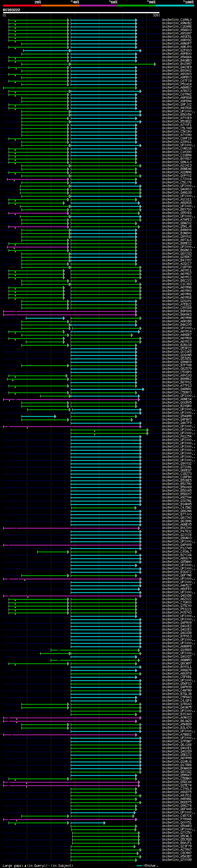Select hit label UniRef100_C1H390

click(x=177, y=152)
